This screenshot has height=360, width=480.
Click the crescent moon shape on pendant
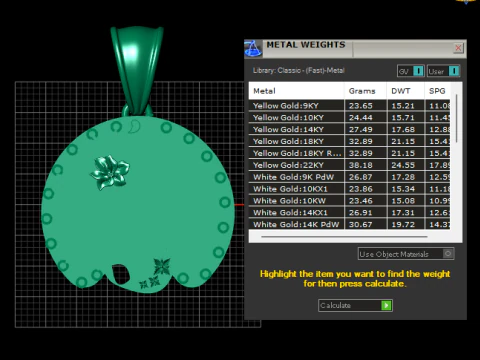[x=135, y=126]
